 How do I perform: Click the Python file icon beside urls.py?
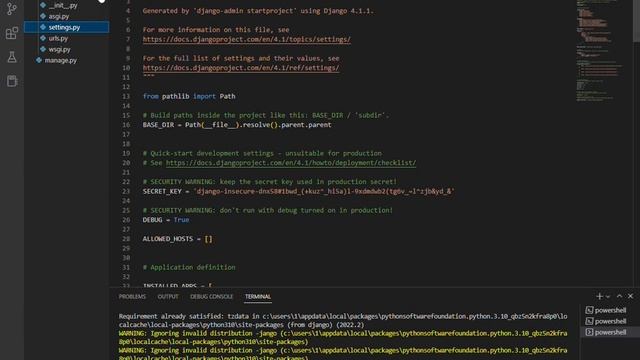click(43, 38)
